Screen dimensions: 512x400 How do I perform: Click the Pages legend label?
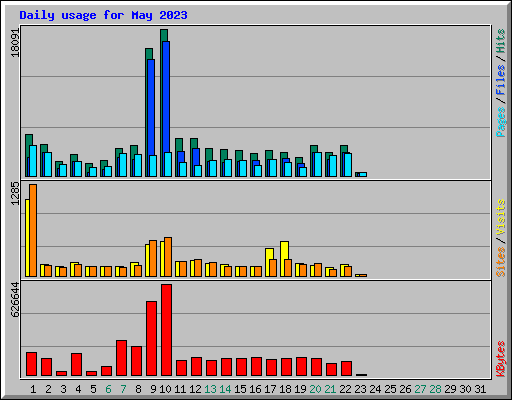click(x=501, y=122)
